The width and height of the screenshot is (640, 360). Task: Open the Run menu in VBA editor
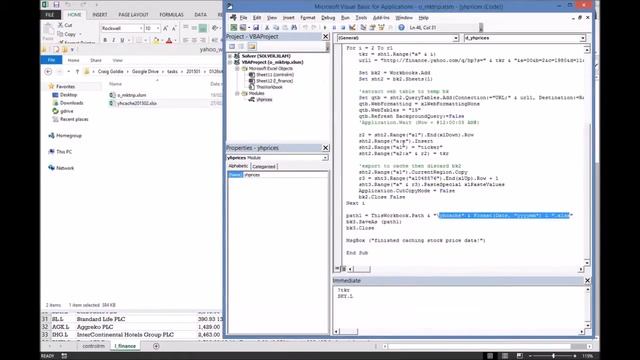[345, 18]
